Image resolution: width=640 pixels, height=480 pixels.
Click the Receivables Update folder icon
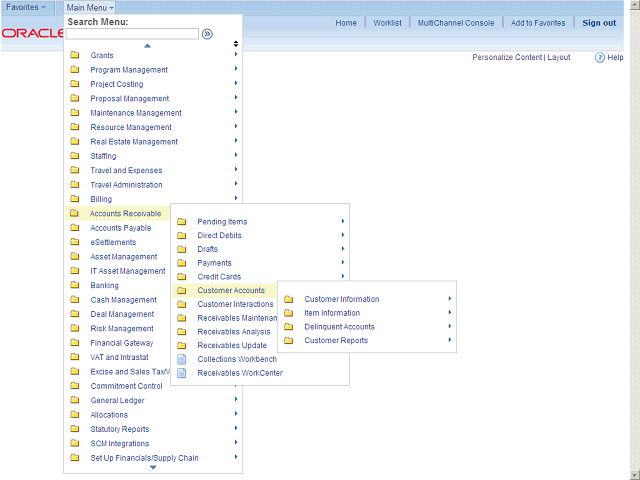coord(182,345)
